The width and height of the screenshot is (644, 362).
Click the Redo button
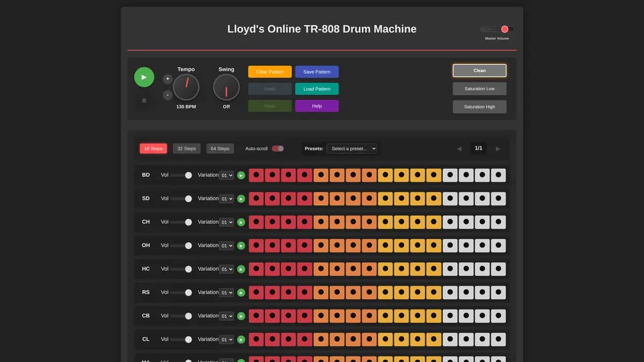[270, 106]
